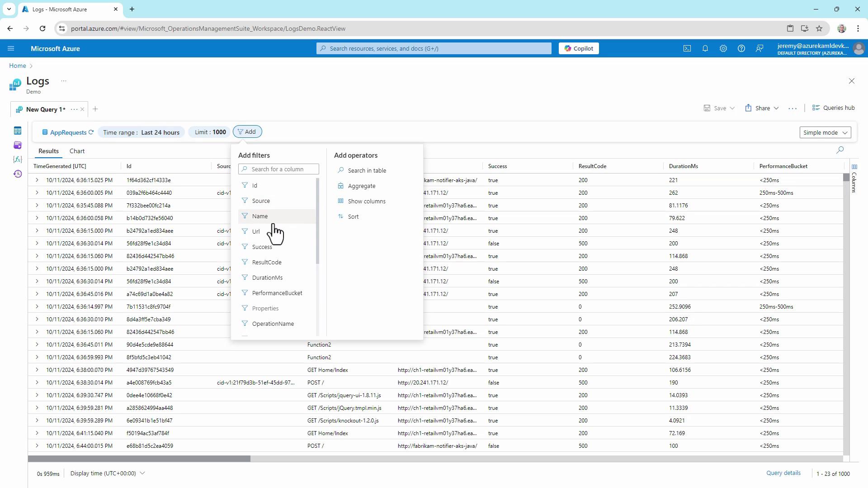Expand the row with Id 7f332bee00fc214a

click(x=37, y=206)
